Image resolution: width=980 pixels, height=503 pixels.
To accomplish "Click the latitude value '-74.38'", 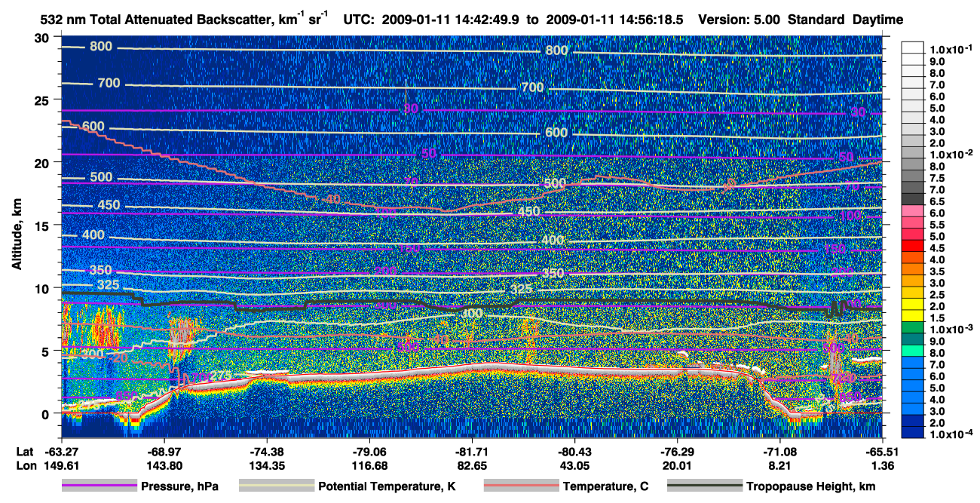I will pyautogui.click(x=267, y=452).
